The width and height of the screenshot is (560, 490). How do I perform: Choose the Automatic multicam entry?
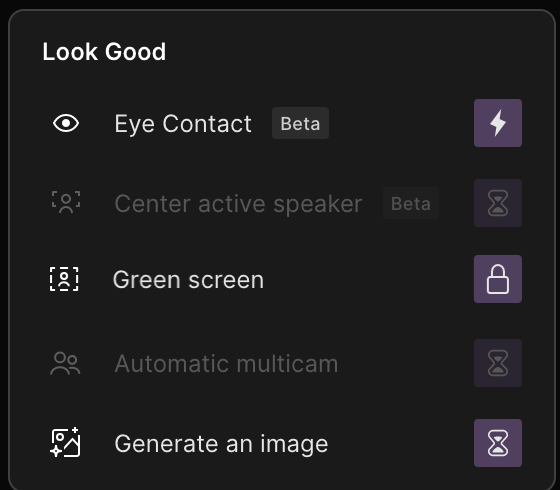pyautogui.click(x=226, y=364)
